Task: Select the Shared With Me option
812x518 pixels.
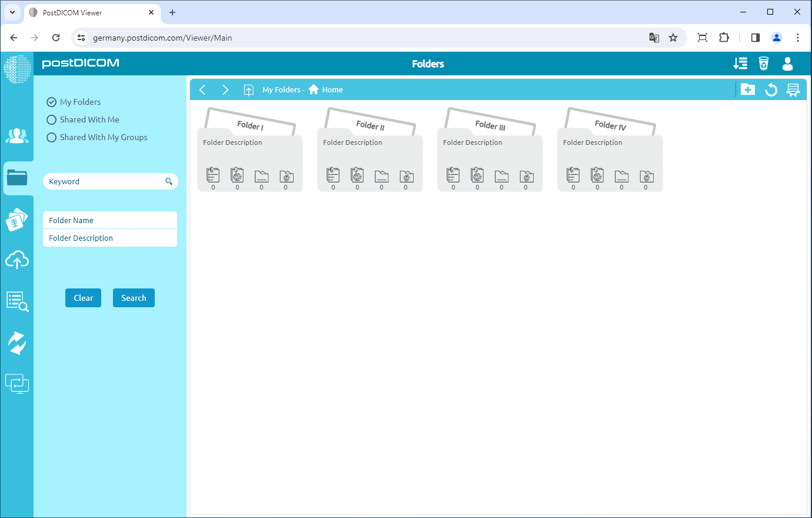Action: 51,119
